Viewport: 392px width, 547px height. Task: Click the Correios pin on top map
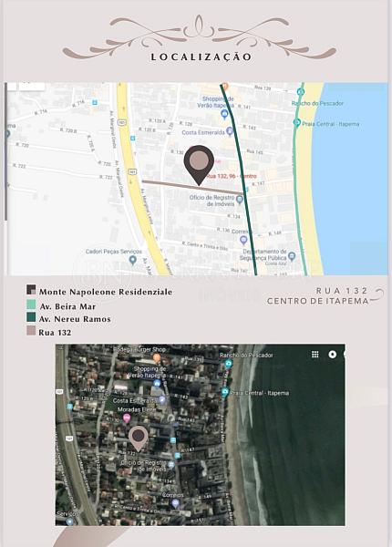click(x=243, y=240)
